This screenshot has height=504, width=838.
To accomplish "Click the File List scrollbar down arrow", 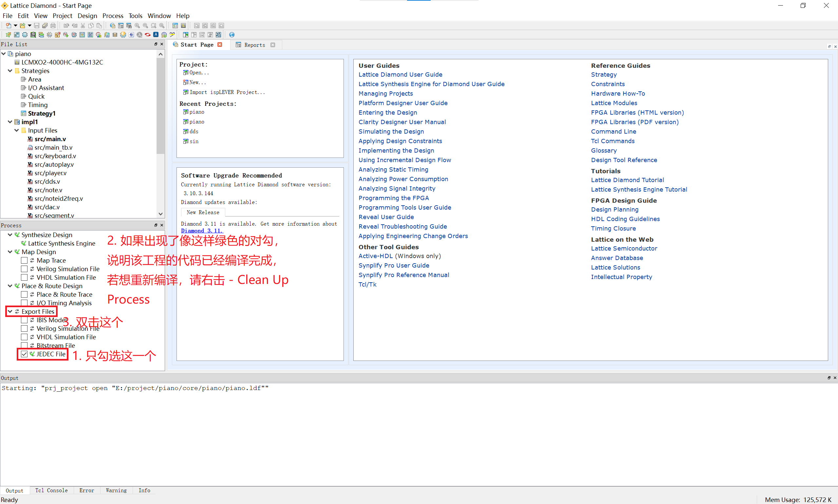I will coord(160,214).
